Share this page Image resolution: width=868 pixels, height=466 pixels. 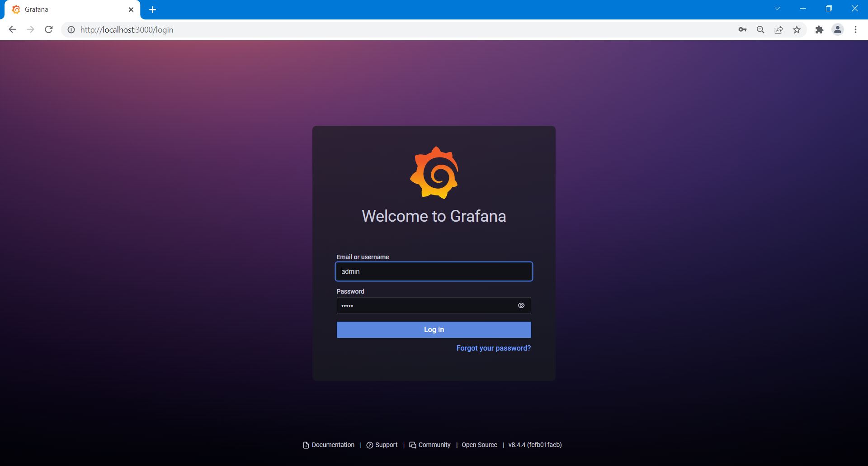[x=778, y=30]
